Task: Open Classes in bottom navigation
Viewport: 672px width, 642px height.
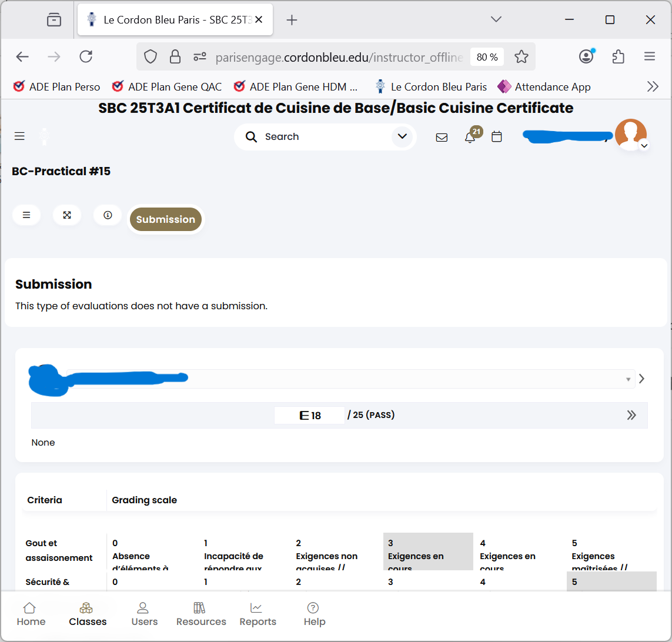Action: (x=88, y=614)
